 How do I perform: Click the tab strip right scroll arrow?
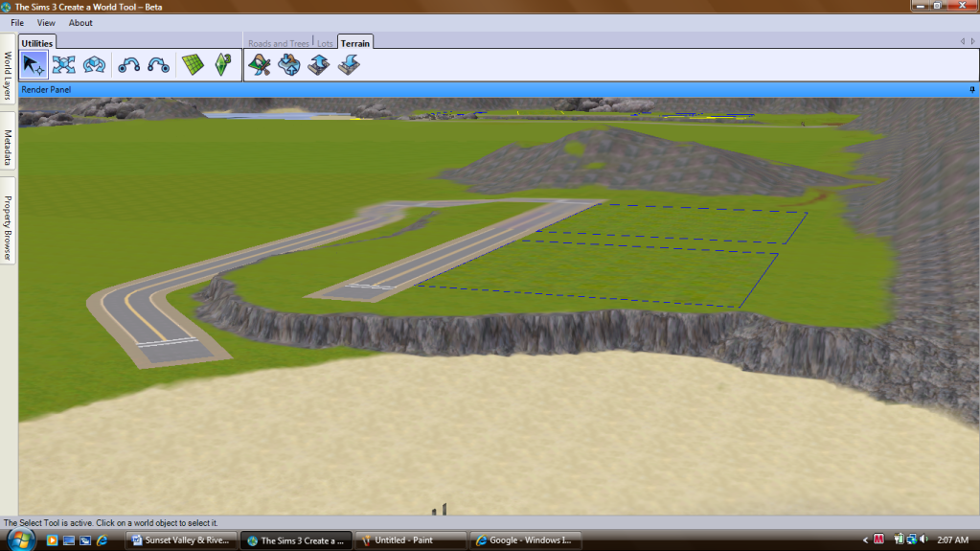(972, 41)
